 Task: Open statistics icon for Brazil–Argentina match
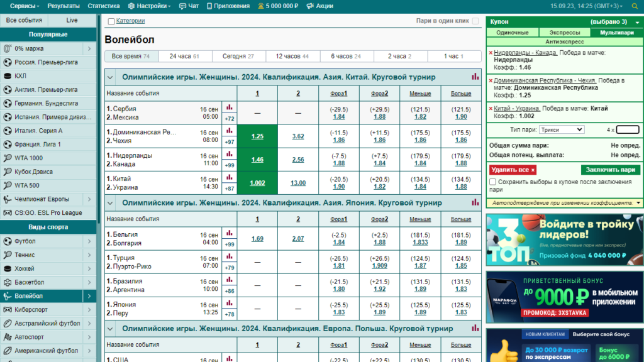click(229, 280)
